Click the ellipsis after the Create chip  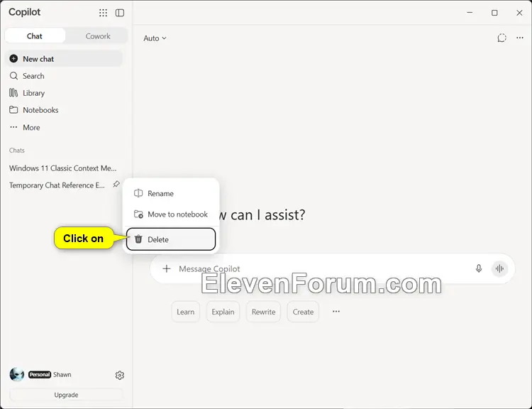pos(336,312)
